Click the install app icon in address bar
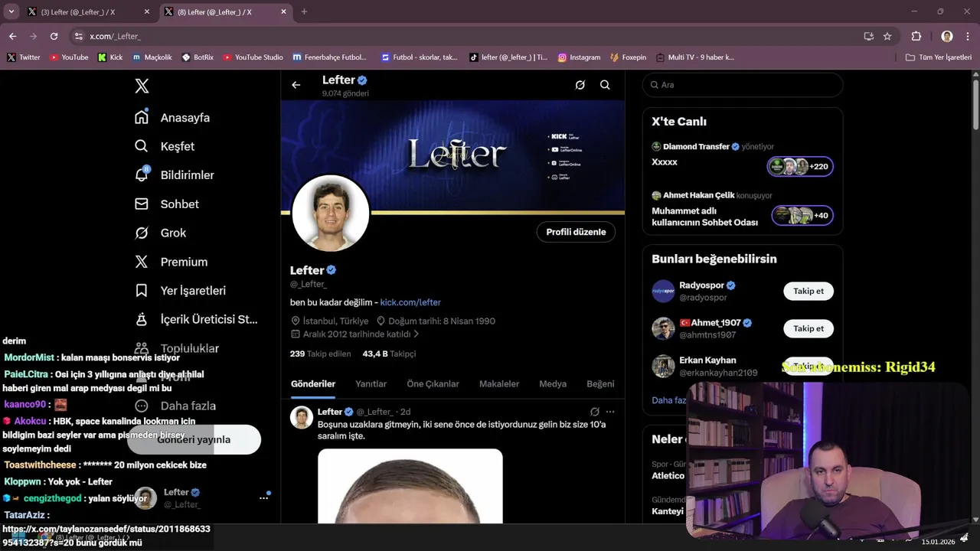This screenshot has width=980, height=551. (869, 36)
